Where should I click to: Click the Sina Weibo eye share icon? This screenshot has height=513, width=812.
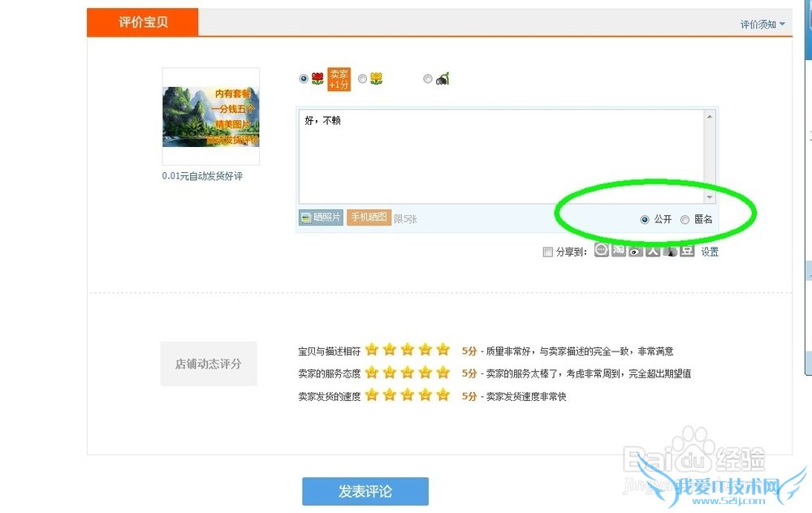pyautogui.click(x=636, y=251)
